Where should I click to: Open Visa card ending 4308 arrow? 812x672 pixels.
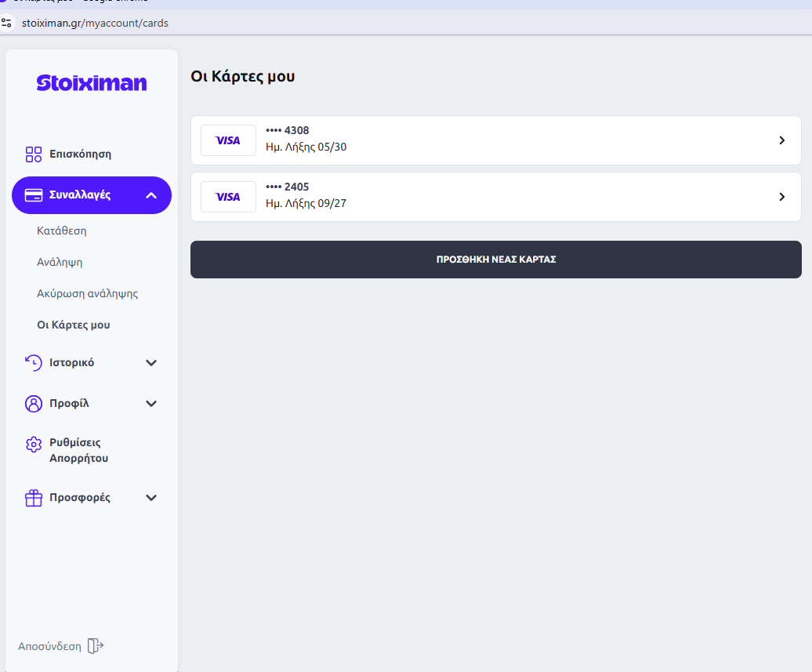782,140
